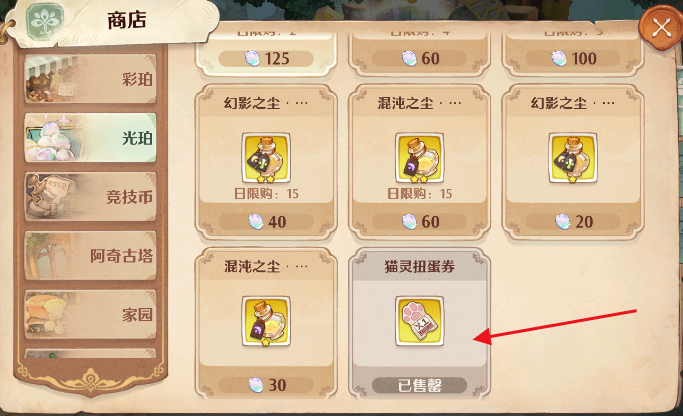Click the 20 光珀 price button
Viewport: 683px width, 416px height.
[573, 222]
